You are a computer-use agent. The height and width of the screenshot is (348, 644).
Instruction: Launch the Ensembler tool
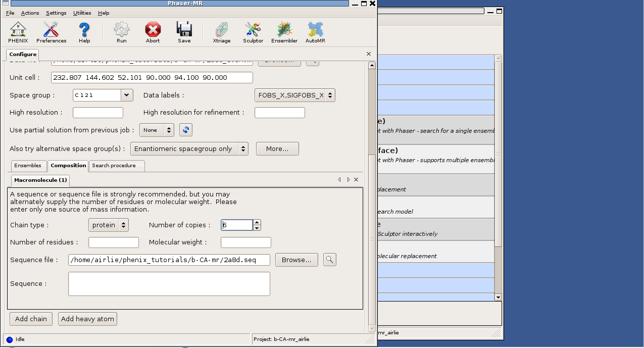[x=284, y=32]
